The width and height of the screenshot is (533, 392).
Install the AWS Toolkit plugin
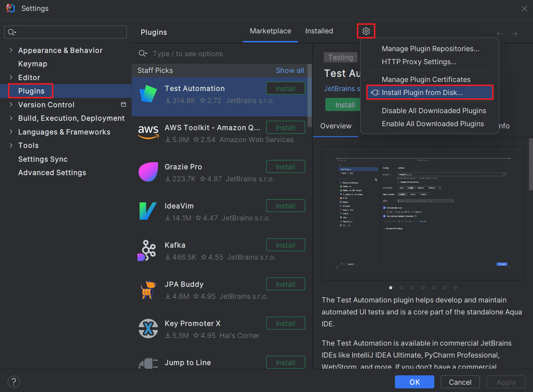coord(286,128)
